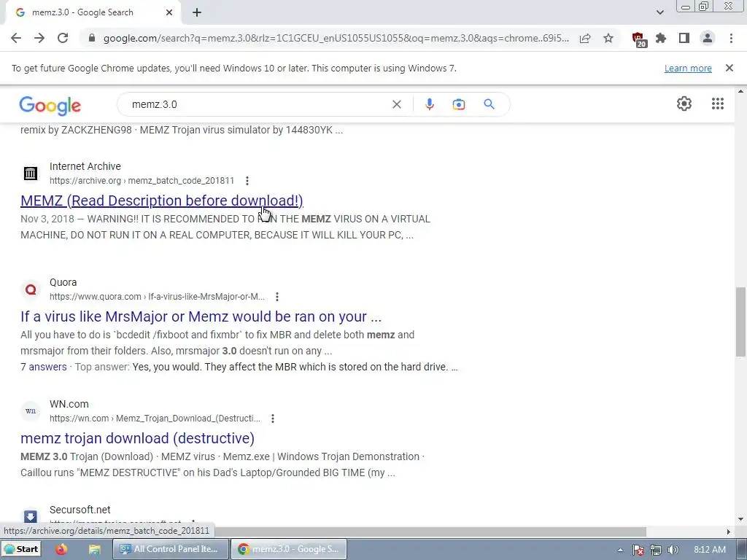This screenshot has width=747, height=560.
Task: Open the Windows Start menu
Action: coord(21,549)
